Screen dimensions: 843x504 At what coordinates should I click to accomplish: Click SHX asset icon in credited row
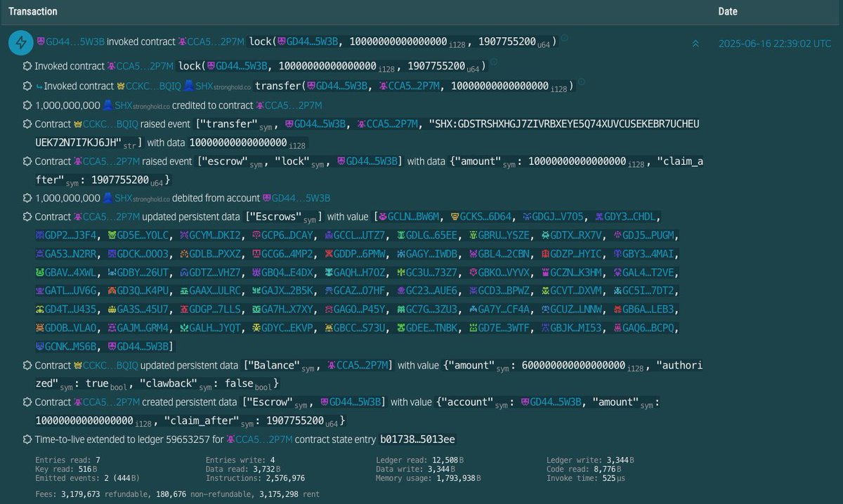(107, 105)
